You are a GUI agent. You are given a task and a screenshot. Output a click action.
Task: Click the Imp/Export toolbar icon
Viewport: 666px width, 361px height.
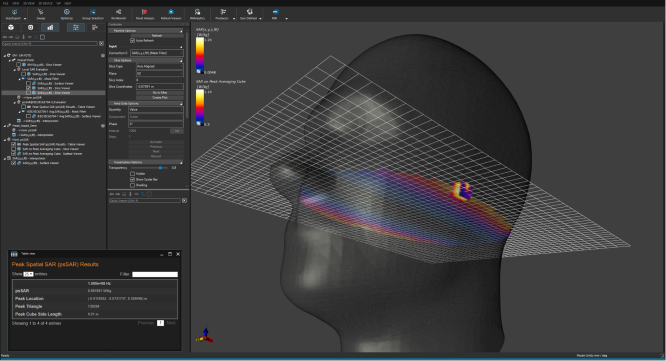[15, 14]
